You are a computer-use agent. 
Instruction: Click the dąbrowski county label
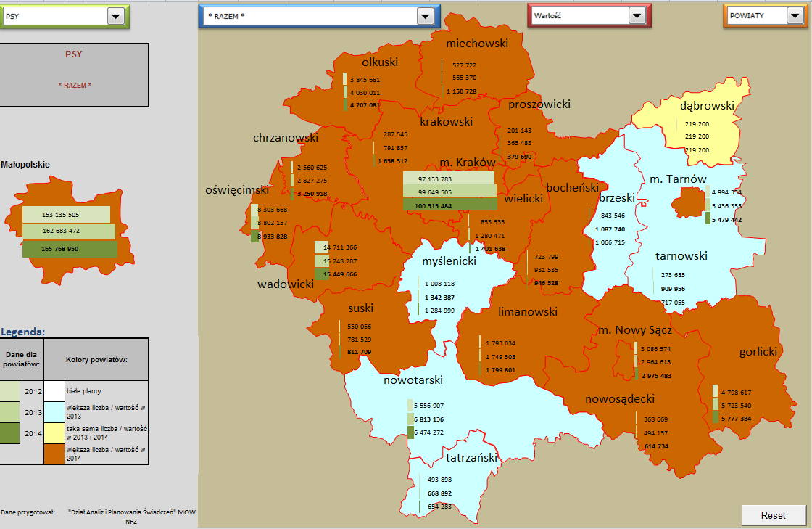click(x=707, y=106)
